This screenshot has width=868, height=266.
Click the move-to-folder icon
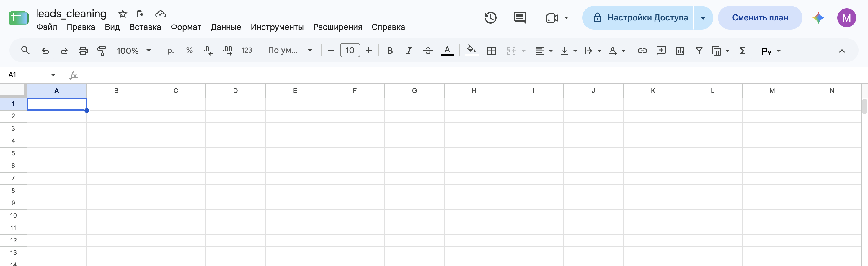pyautogui.click(x=141, y=14)
